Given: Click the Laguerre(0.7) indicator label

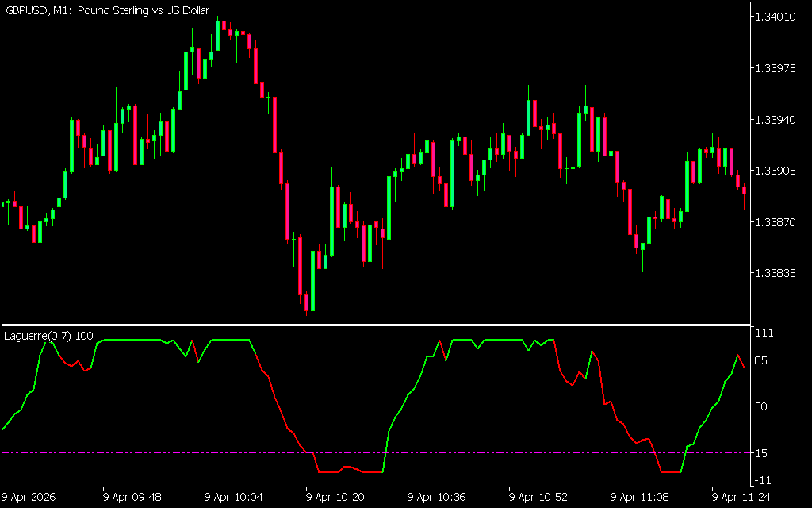Looking at the screenshot, I should 48,336.
